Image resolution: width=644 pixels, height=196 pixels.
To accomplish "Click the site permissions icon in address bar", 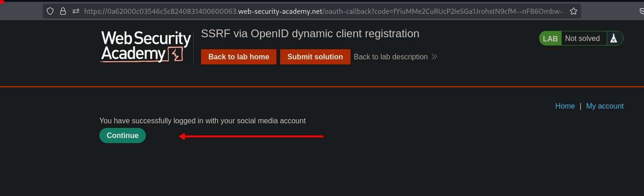I will (76, 11).
